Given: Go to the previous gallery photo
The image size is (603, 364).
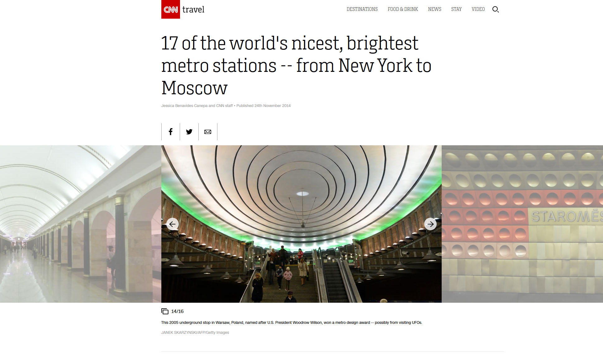Looking at the screenshot, I should click(x=172, y=224).
